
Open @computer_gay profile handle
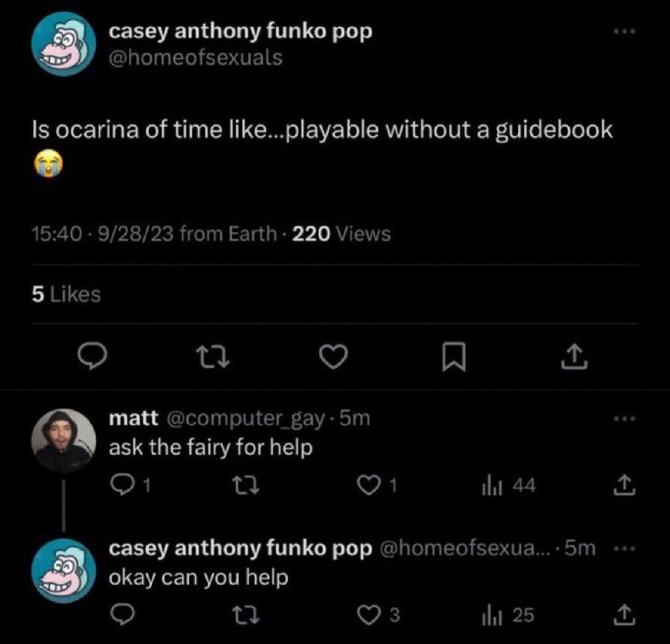(245, 419)
